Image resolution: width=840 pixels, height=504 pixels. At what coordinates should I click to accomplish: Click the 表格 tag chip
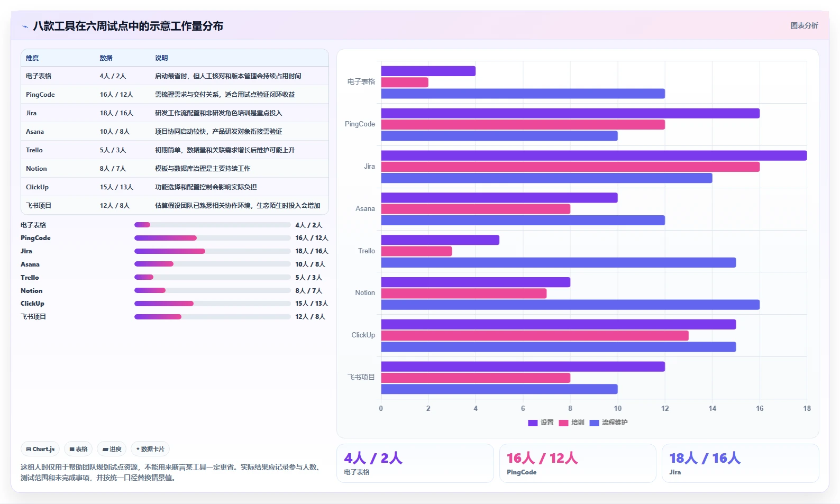[x=78, y=449]
